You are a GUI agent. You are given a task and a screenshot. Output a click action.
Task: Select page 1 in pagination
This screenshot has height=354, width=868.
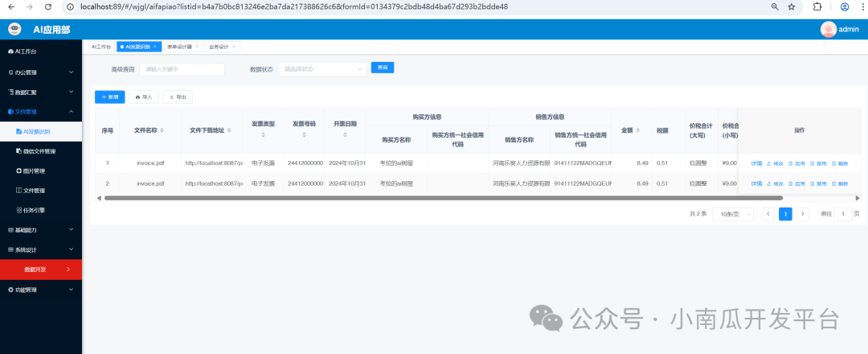click(785, 214)
